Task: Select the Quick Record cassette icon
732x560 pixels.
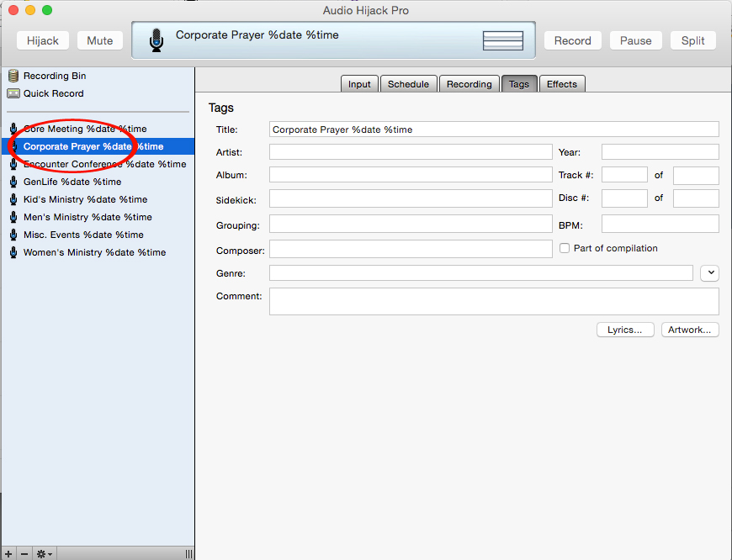Action: [x=13, y=93]
